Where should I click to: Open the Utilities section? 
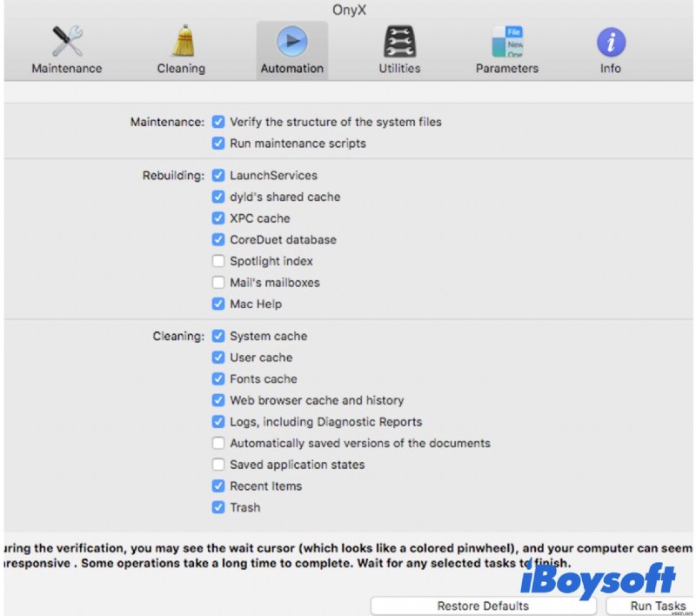(398, 45)
